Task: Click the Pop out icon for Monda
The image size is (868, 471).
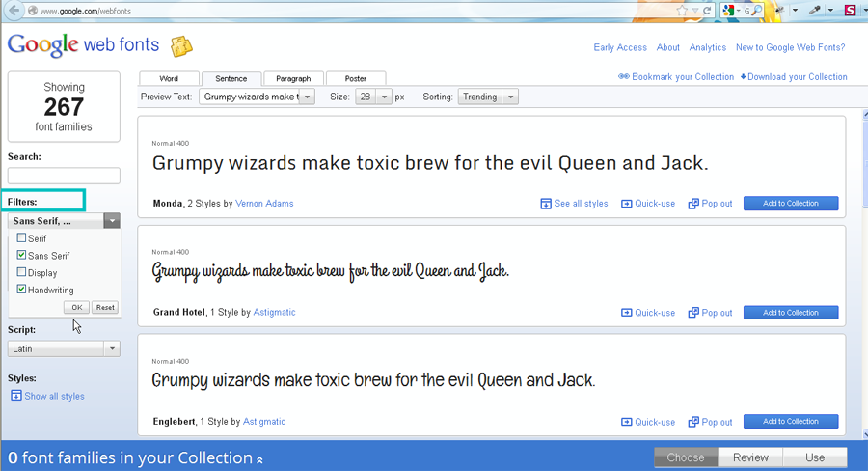Action: click(x=693, y=204)
